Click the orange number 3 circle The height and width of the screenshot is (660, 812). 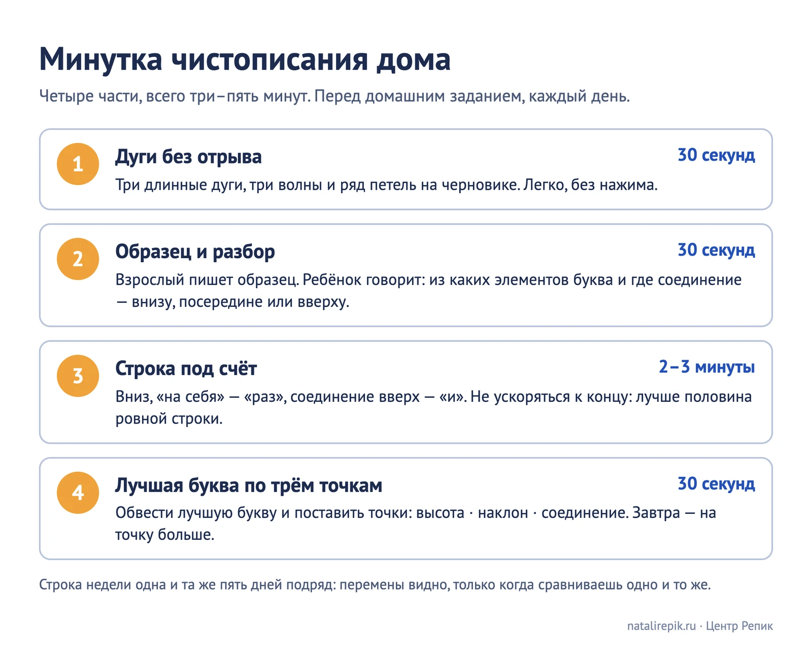point(78,376)
